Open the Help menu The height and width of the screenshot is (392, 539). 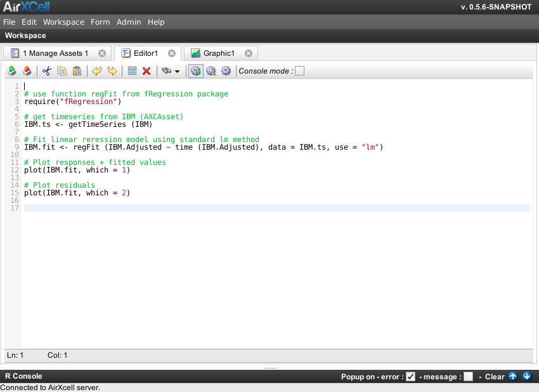point(156,22)
